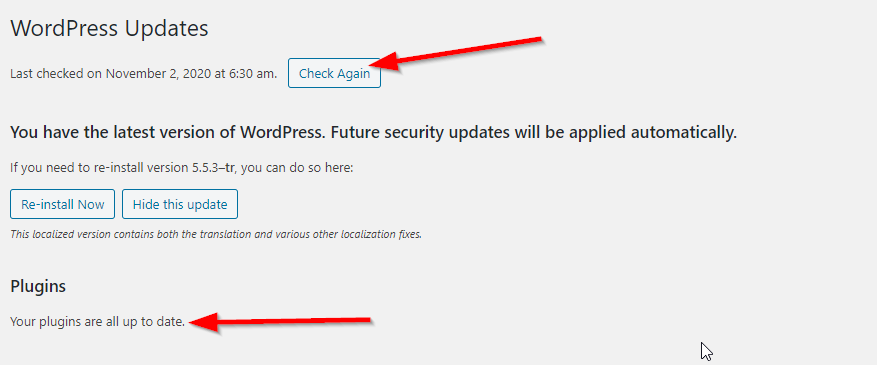Image resolution: width=877 pixels, height=365 pixels.
Task: Click the mouse pointer icon near bottom right
Action: (x=706, y=352)
